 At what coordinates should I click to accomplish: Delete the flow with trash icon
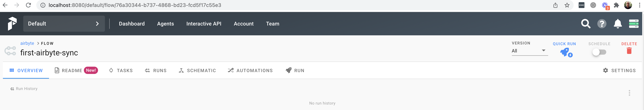click(629, 51)
